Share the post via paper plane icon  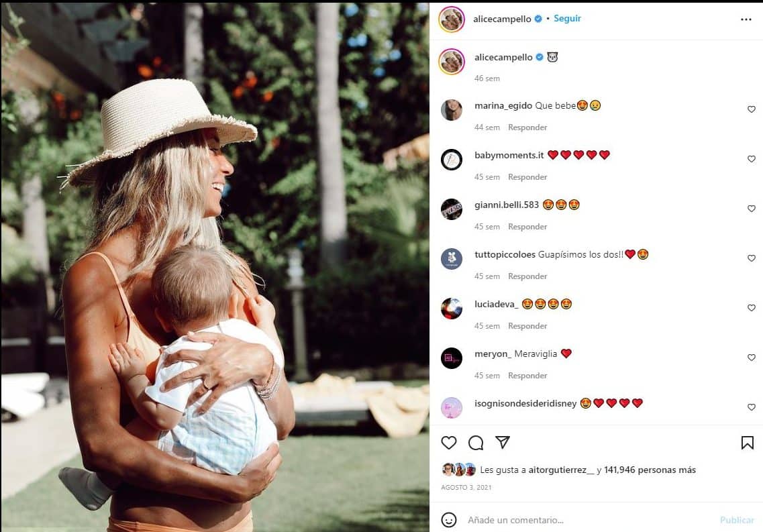coord(502,441)
